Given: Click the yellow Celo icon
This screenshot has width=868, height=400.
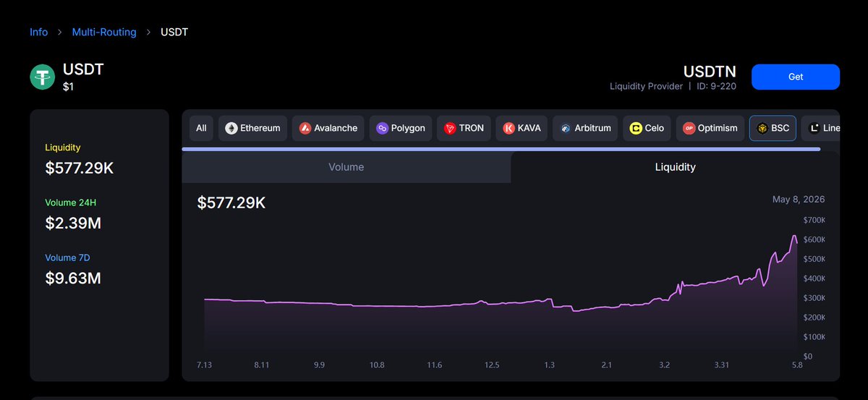Looking at the screenshot, I should click(x=637, y=128).
